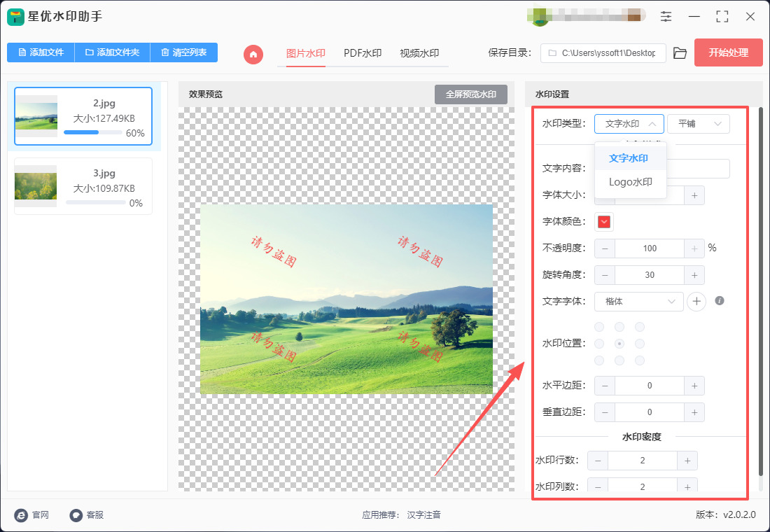Viewport: 770px width, 532px height.
Task: Click the app logo in title bar
Action: coord(15,17)
